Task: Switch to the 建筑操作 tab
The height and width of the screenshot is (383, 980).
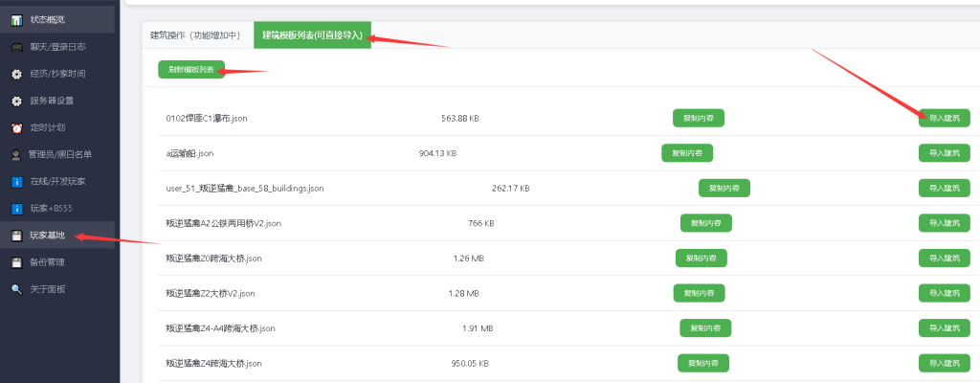Action: [195, 35]
